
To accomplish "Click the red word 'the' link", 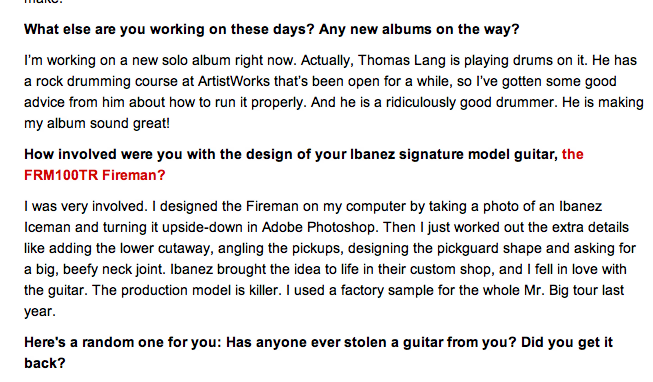I will tap(573, 155).
